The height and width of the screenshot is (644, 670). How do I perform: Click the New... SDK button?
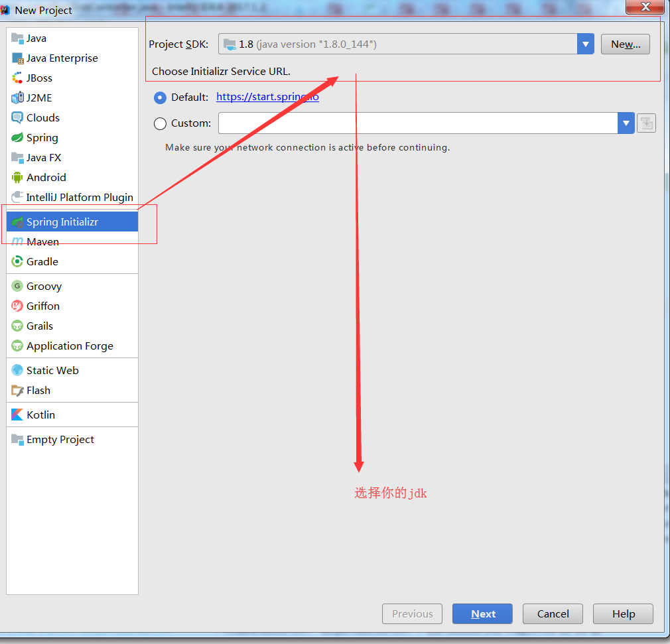[625, 44]
